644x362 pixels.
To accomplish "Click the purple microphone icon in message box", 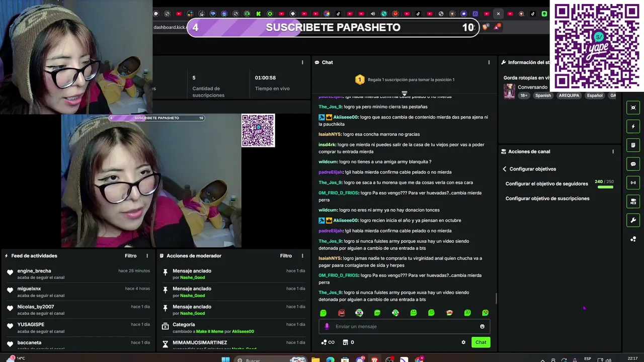I will click(x=327, y=326).
